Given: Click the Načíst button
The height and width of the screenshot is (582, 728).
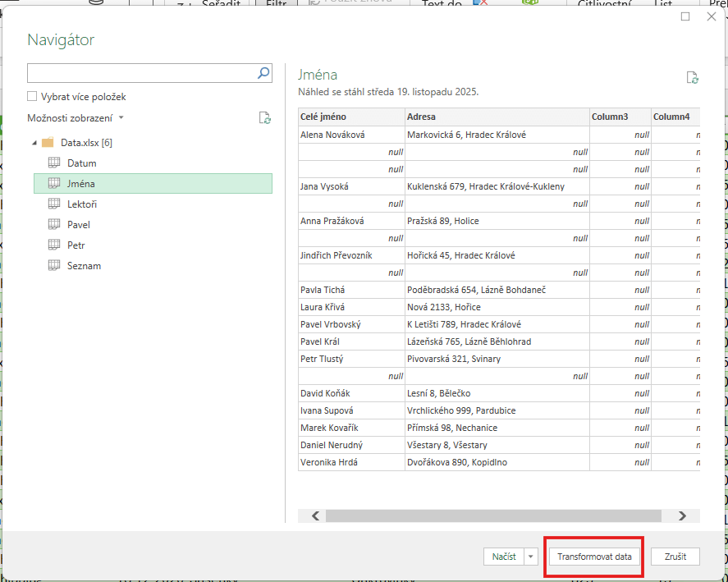Looking at the screenshot, I should pos(503,557).
